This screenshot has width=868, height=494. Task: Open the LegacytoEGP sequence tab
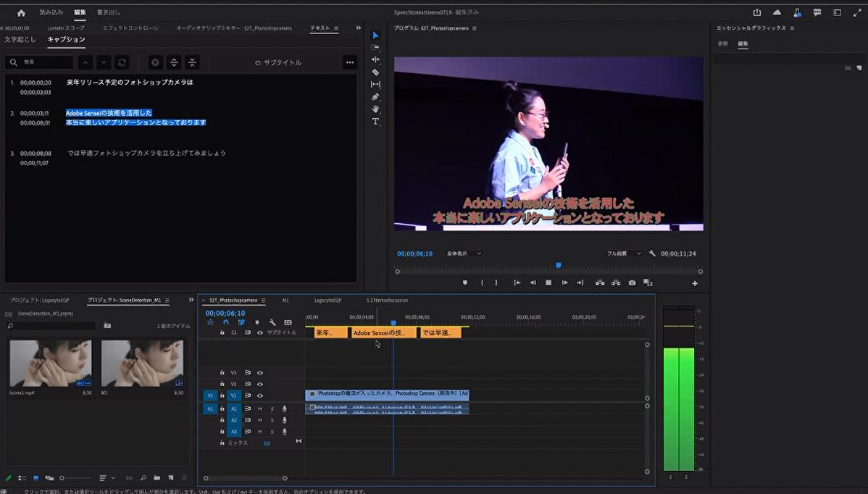click(327, 301)
